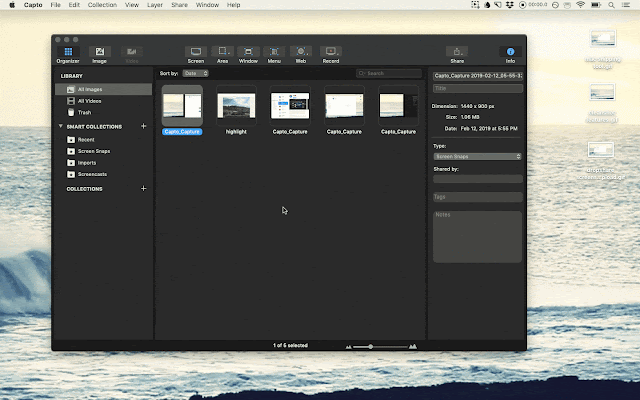Click the file name field in Info panel
The image size is (640, 400).
pos(478,76)
